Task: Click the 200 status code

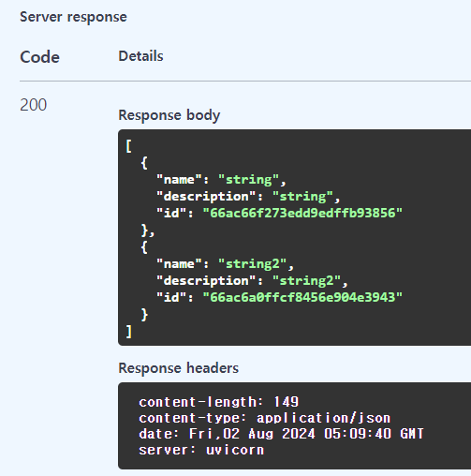Action: (34, 105)
